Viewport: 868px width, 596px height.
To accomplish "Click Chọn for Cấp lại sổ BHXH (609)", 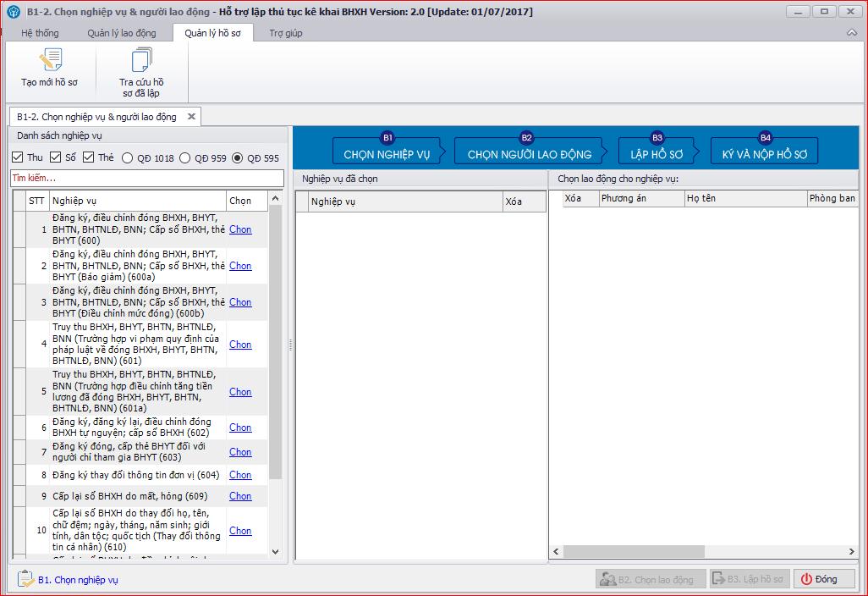I will 240,496.
